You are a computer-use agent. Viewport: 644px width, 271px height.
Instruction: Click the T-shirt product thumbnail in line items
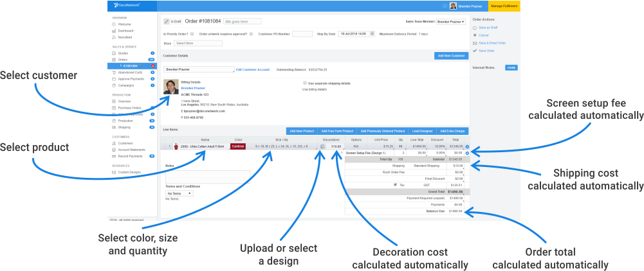[x=176, y=146]
